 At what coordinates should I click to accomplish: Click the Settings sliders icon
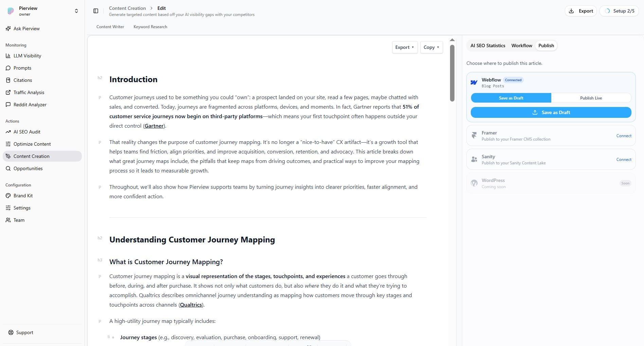[x=8, y=208]
